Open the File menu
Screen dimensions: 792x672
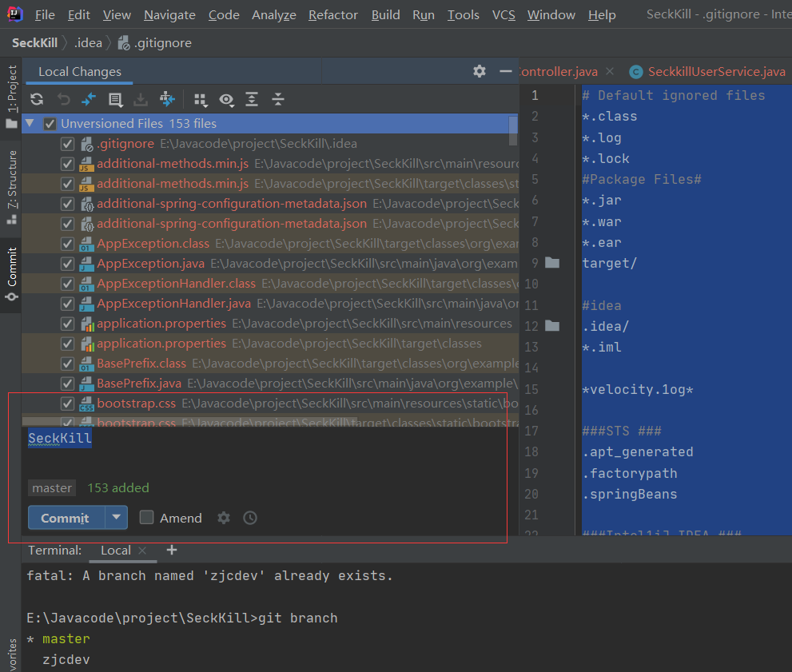tap(45, 15)
